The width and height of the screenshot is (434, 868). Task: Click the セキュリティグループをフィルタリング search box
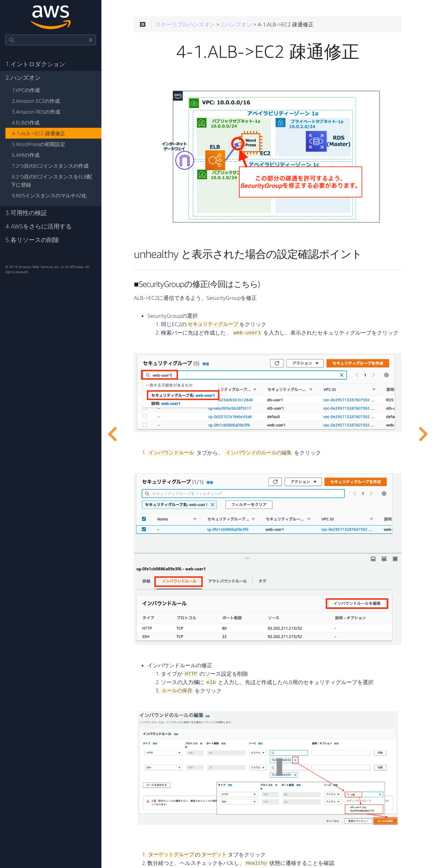point(243,493)
